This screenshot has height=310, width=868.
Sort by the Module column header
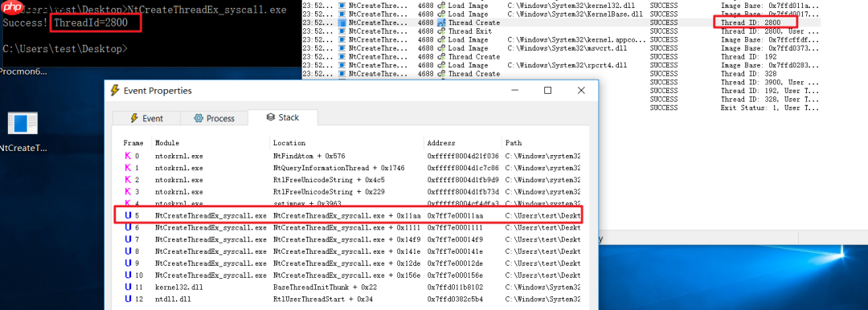tap(167, 143)
